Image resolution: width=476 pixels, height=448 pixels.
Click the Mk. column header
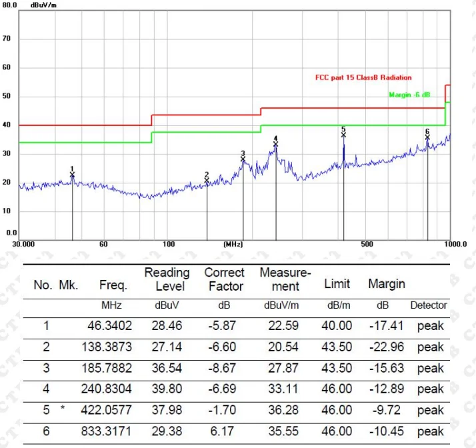69,285
